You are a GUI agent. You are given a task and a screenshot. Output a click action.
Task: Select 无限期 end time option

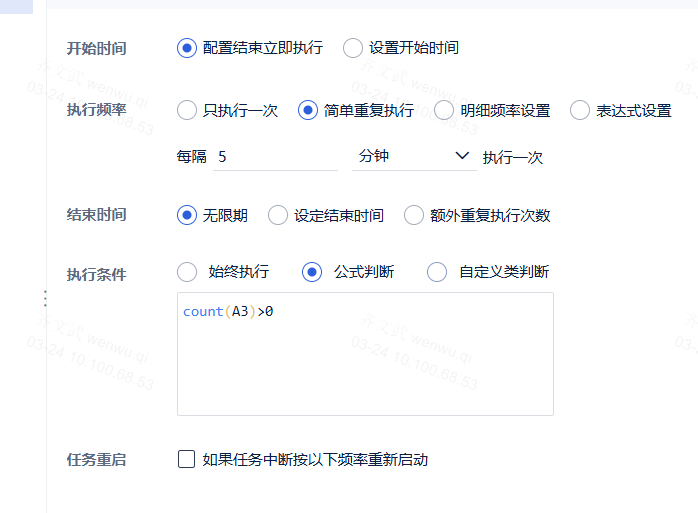(x=187, y=215)
